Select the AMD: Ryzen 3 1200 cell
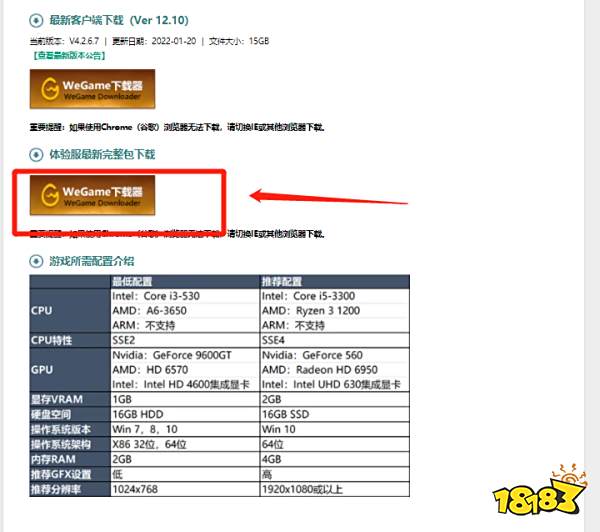This screenshot has height=532, width=600. pyautogui.click(x=335, y=311)
